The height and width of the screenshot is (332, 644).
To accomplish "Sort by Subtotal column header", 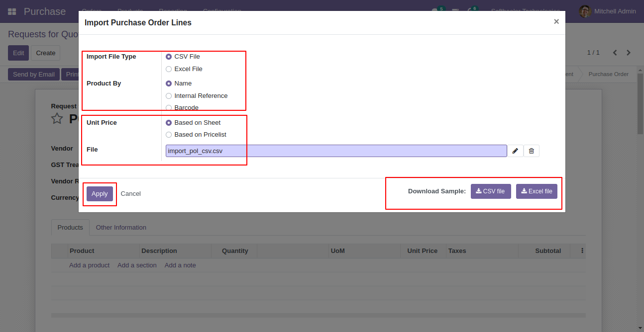I will [x=548, y=251].
